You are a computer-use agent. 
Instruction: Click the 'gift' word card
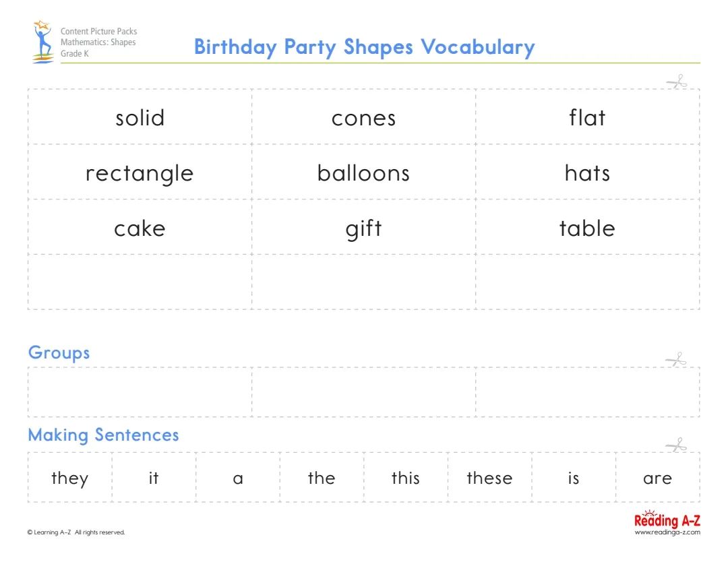click(x=363, y=228)
